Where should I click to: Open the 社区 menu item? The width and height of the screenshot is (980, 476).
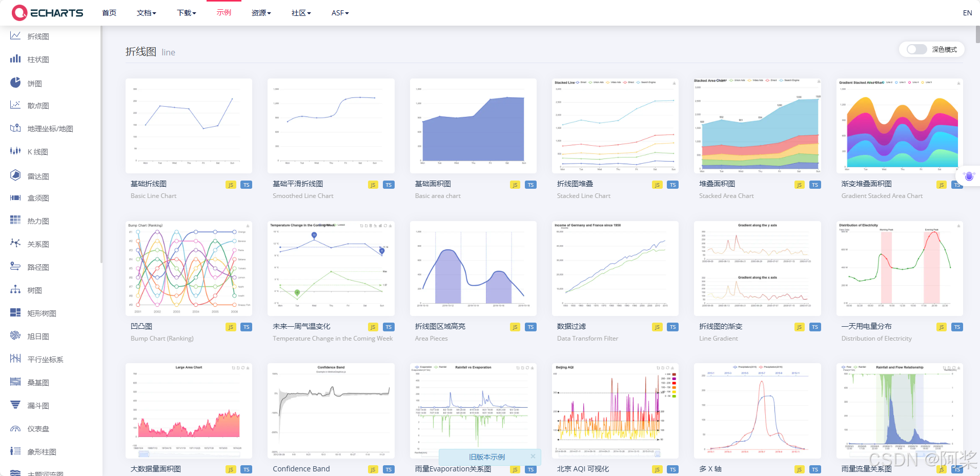click(301, 13)
